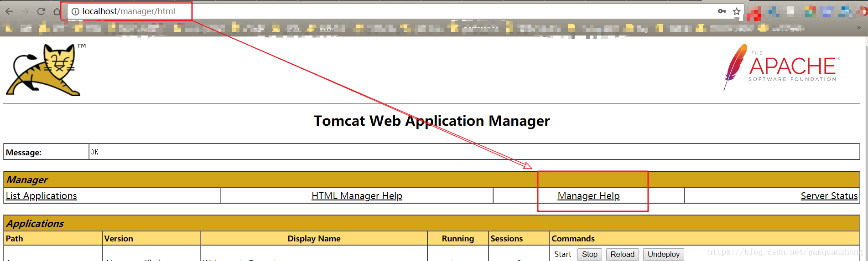Screen dimensions: 868x261
Task: Click the Running column header
Action: click(x=458, y=239)
